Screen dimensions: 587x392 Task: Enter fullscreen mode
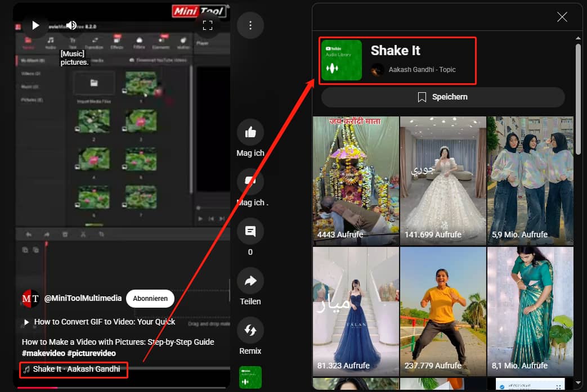pyautogui.click(x=208, y=25)
